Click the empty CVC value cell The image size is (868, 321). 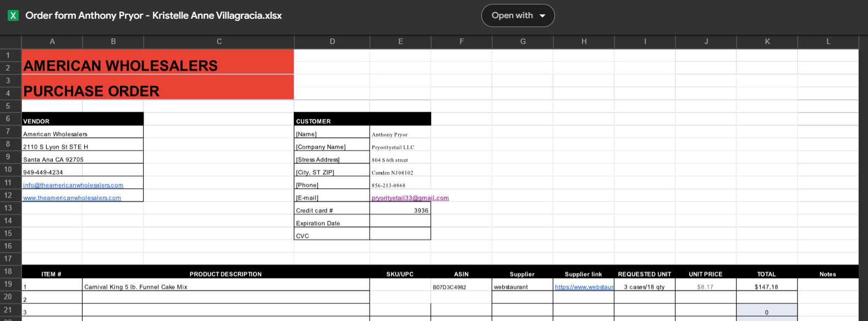(x=400, y=233)
